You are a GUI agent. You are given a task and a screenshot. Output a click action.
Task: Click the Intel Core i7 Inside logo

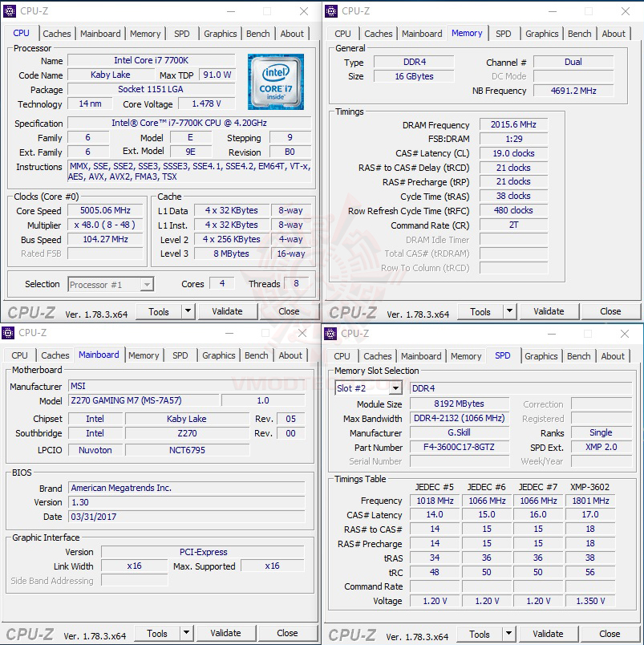(275, 82)
